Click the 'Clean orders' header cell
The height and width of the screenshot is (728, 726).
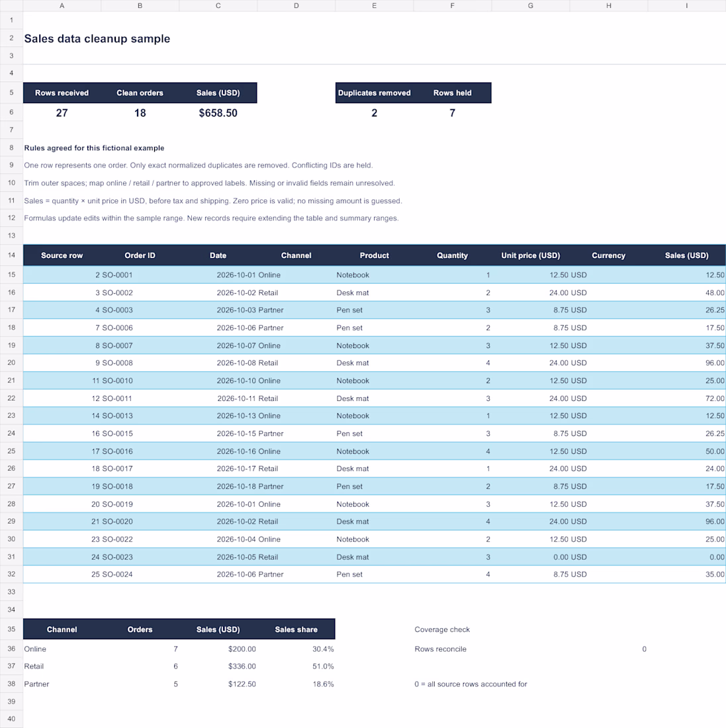point(140,93)
